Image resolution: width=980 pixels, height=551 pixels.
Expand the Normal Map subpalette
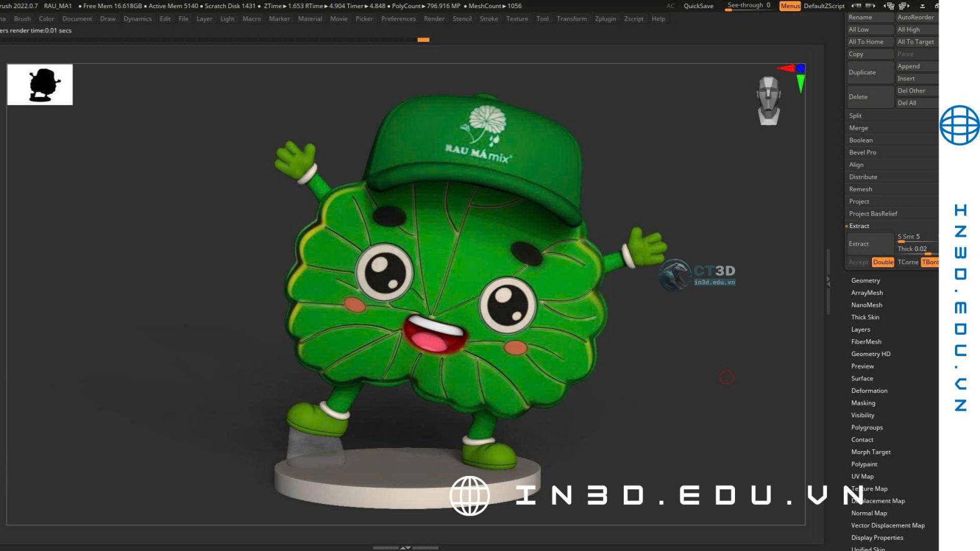click(x=869, y=514)
